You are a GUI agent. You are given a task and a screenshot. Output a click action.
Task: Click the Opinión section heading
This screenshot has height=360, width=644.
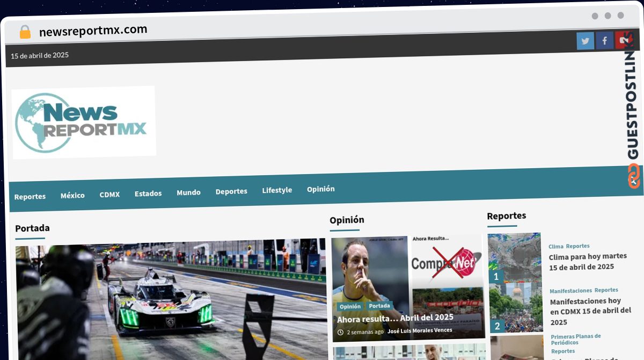[x=347, y=220]
